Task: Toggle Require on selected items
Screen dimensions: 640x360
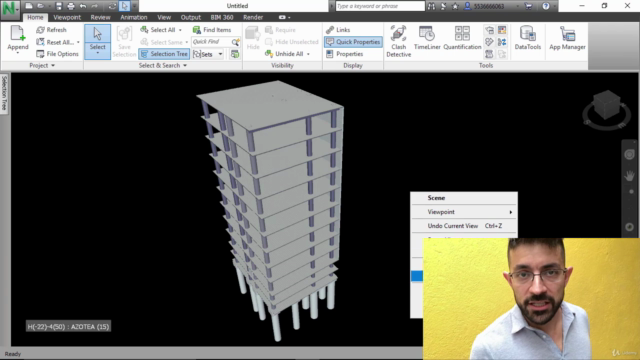Action: point(280,30)
